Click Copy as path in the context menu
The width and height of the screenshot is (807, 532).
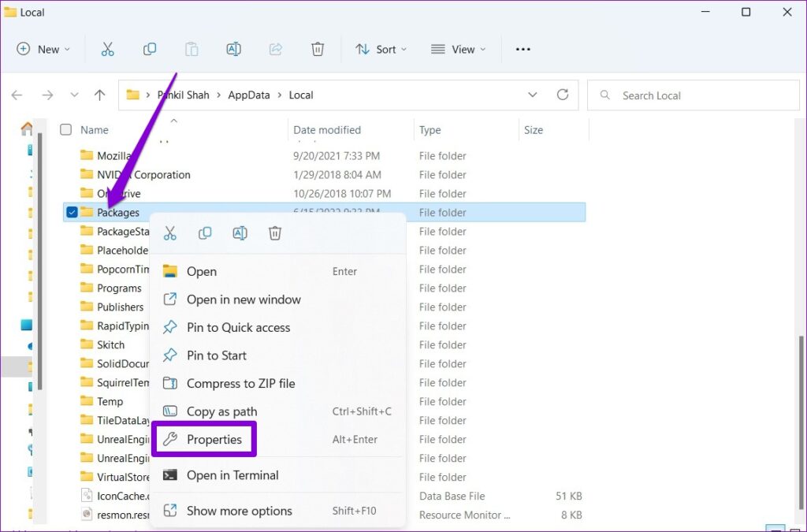(222, 411)
